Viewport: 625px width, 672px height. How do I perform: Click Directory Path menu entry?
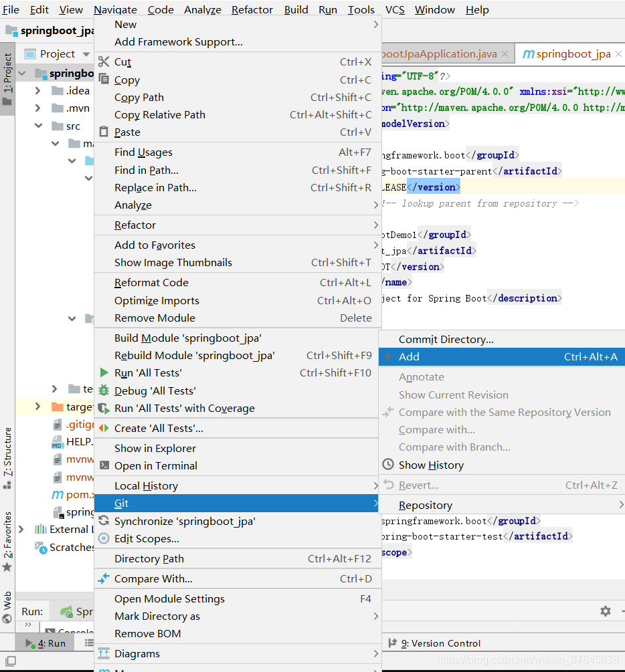coord(238,558)
